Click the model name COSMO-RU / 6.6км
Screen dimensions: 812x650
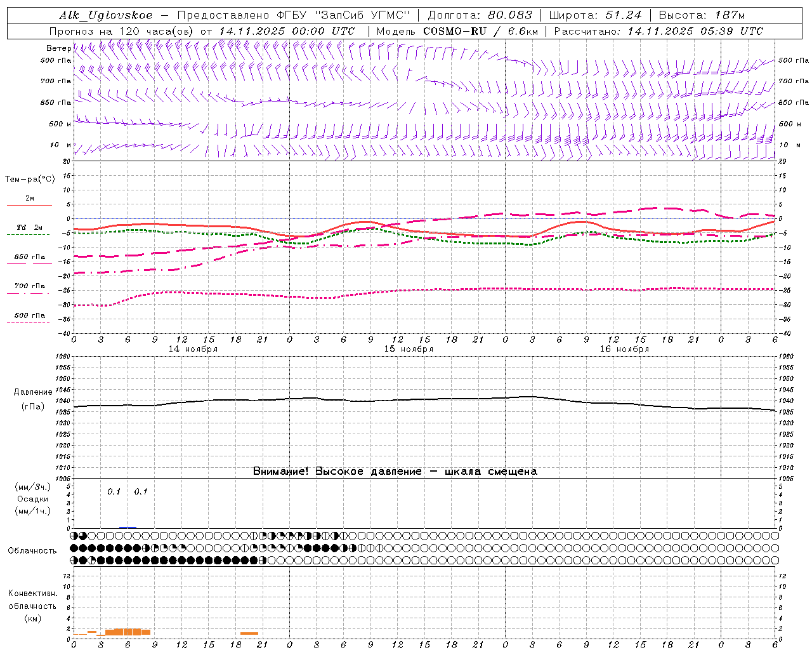tap(480, 31)
